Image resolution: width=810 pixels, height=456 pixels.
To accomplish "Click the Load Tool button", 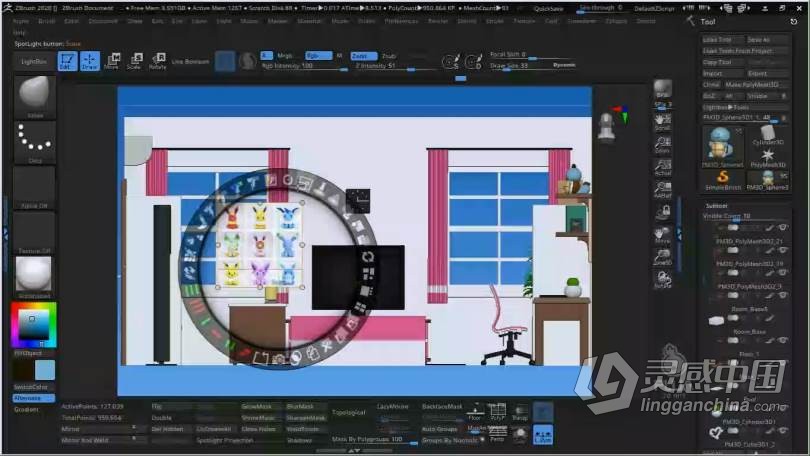I will pos(722,40).
